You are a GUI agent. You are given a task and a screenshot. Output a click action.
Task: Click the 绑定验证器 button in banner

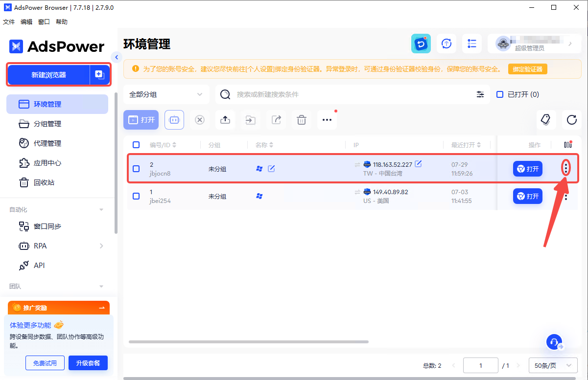(x=527, y=69)
